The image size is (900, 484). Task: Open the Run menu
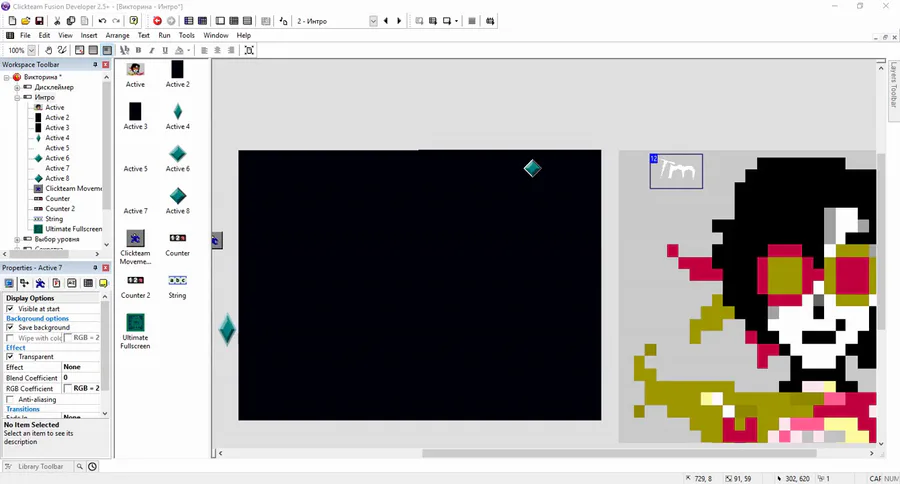(164, 35)
